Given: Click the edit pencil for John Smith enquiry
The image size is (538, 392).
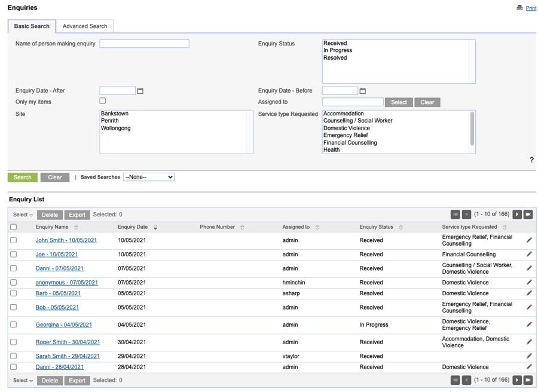Looking at the screenshot, I should [x=528, y=240].
